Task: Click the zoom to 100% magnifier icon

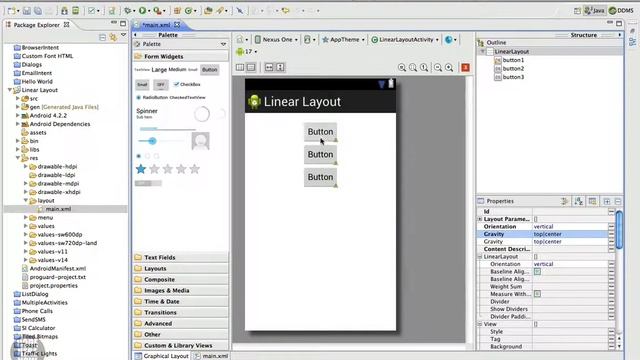Action: (x=424, y=68)
